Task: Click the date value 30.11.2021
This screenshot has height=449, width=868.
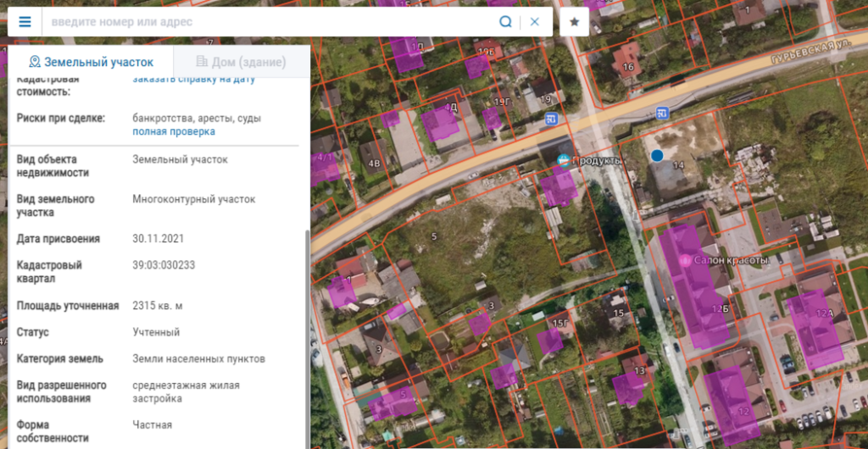Action: [x=159, y=239]
